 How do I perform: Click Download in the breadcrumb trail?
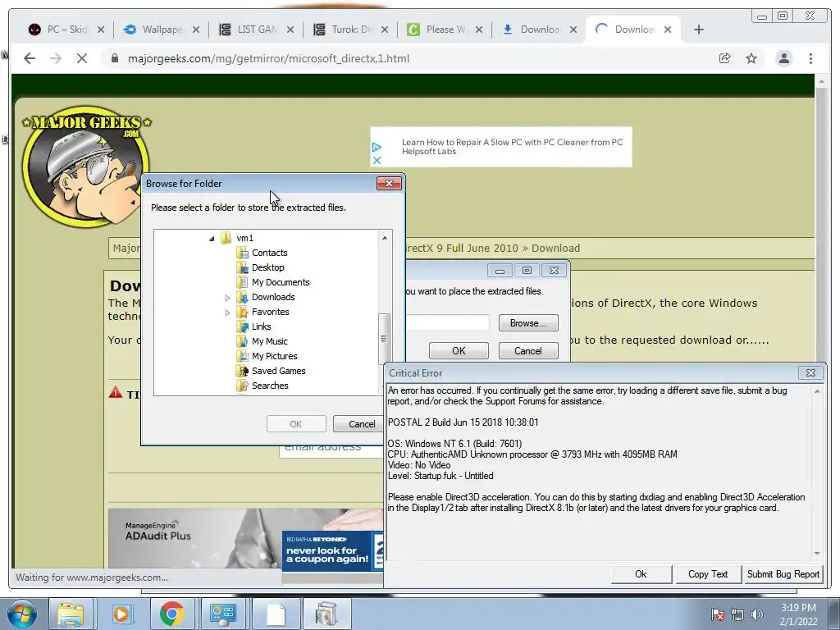pos(555,248)
